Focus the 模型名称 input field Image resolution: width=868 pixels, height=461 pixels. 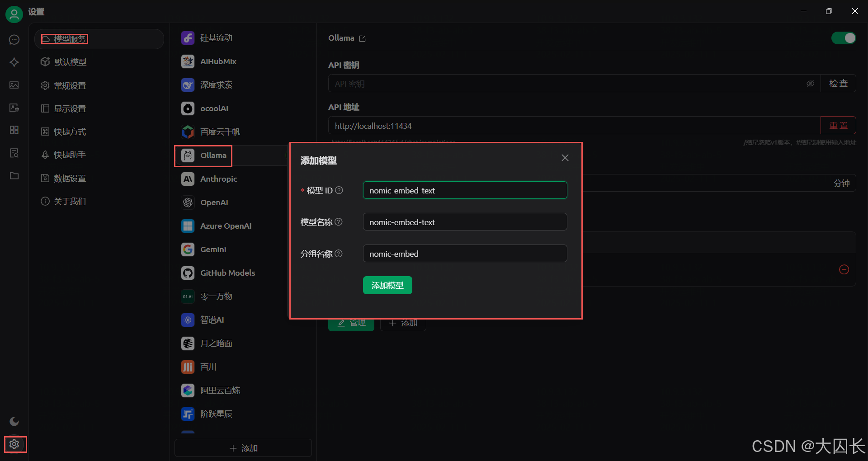[465, 222]
